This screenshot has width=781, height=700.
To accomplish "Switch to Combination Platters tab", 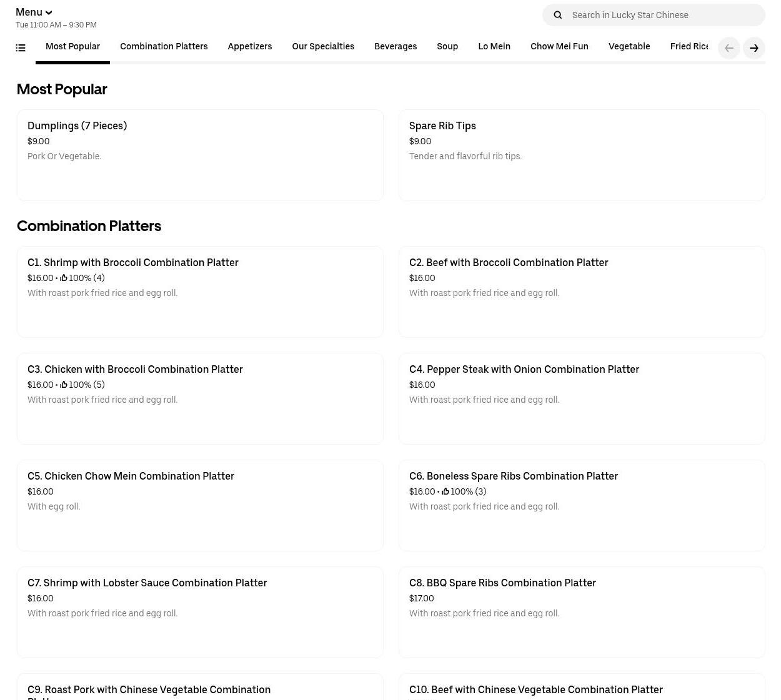I will click(164, 47).
